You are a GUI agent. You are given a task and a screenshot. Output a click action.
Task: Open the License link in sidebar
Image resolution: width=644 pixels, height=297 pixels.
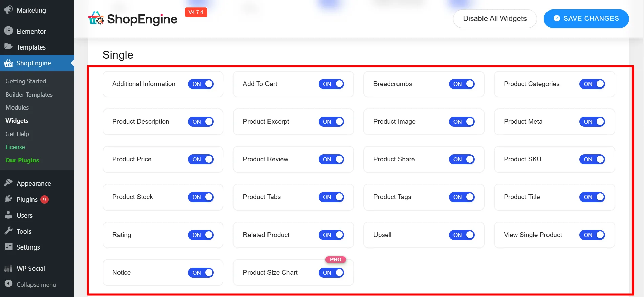(15, 147)
